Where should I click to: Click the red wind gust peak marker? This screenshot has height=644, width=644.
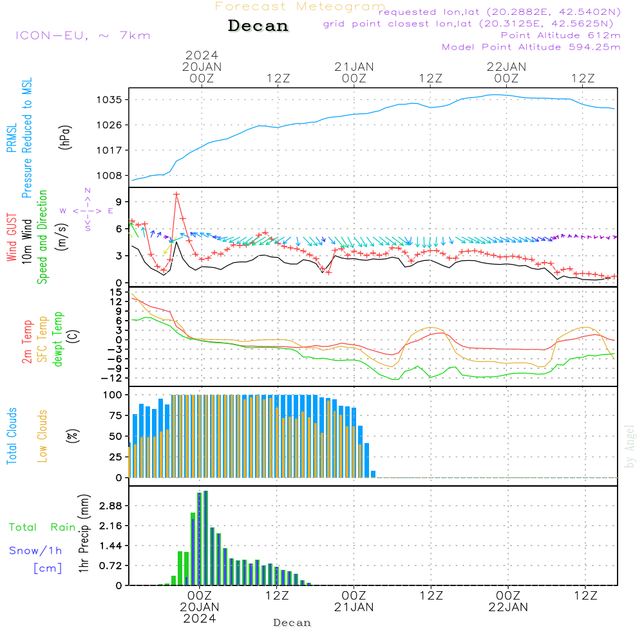click(x=176, y=194)
